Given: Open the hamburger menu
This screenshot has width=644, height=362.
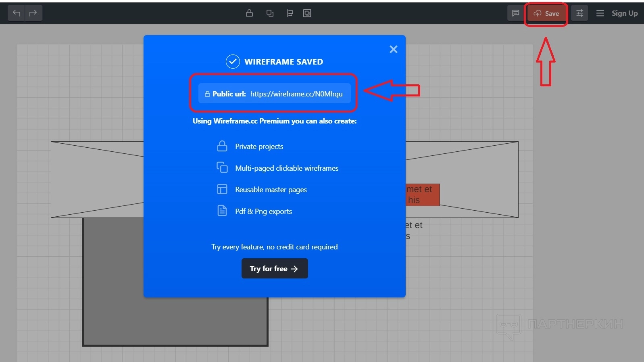Looking at the screenshot, I should [600, 13].
